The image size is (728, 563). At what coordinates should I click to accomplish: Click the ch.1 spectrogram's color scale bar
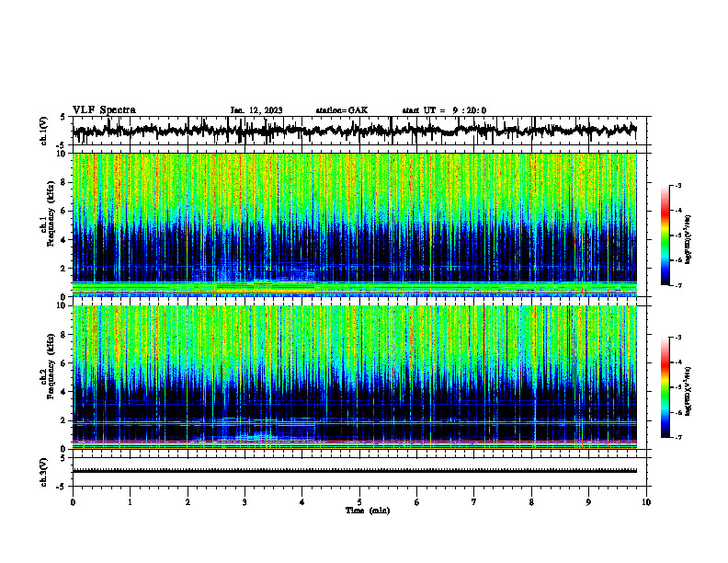(x=665, y=236)
